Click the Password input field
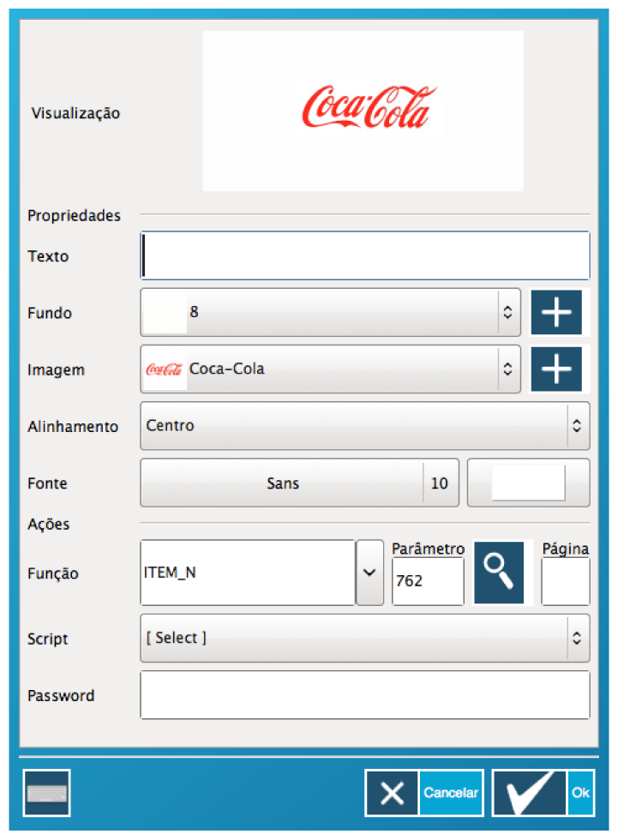Image resolution: width=618 pixels, height=840 pixels. tap(365, 695)
